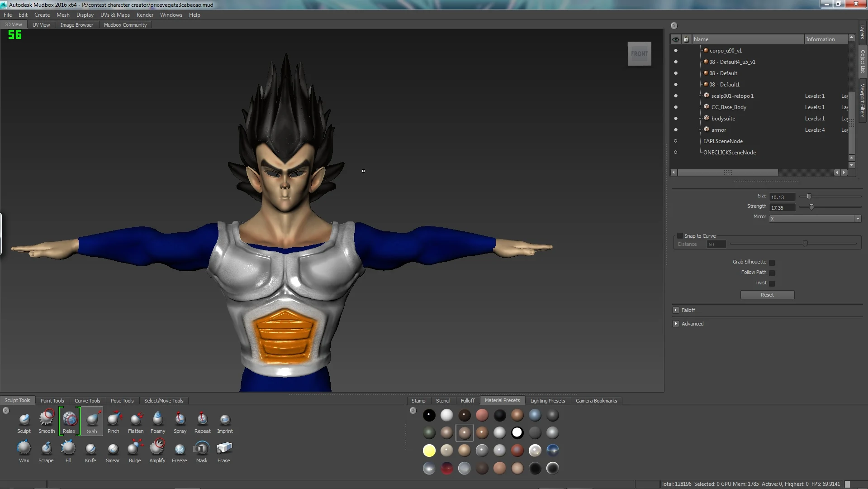868x489 pixels.
Task: Click the object list horizontal scrollbar
Action: click(x=728, y=173)
